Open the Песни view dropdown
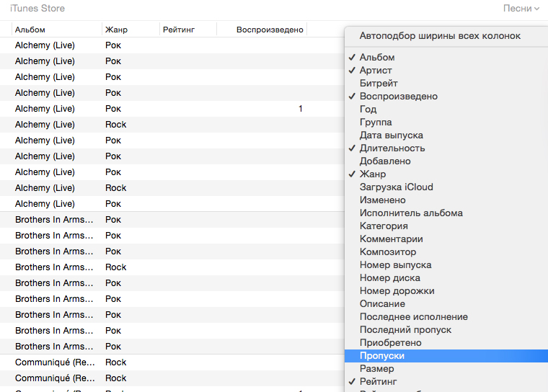This screenshot has height=392, width=548. coord(521,9)
